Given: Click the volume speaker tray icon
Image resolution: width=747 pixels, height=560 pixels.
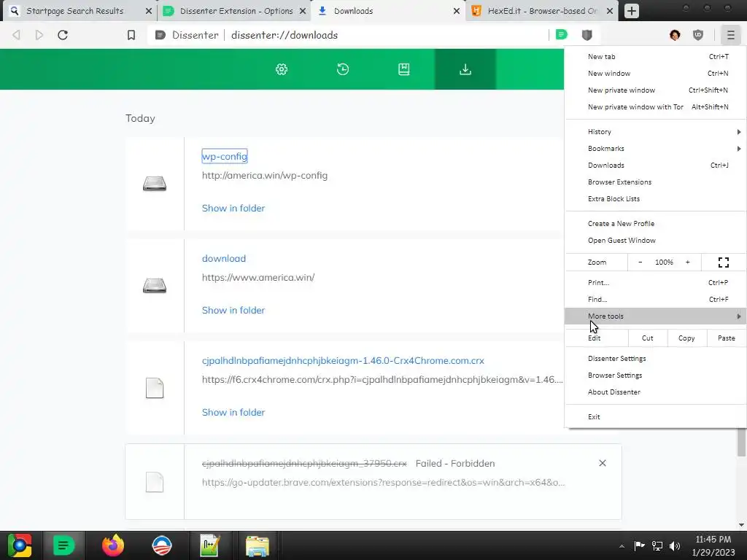Looking at the screenshot, I should (x=675, y=545).
